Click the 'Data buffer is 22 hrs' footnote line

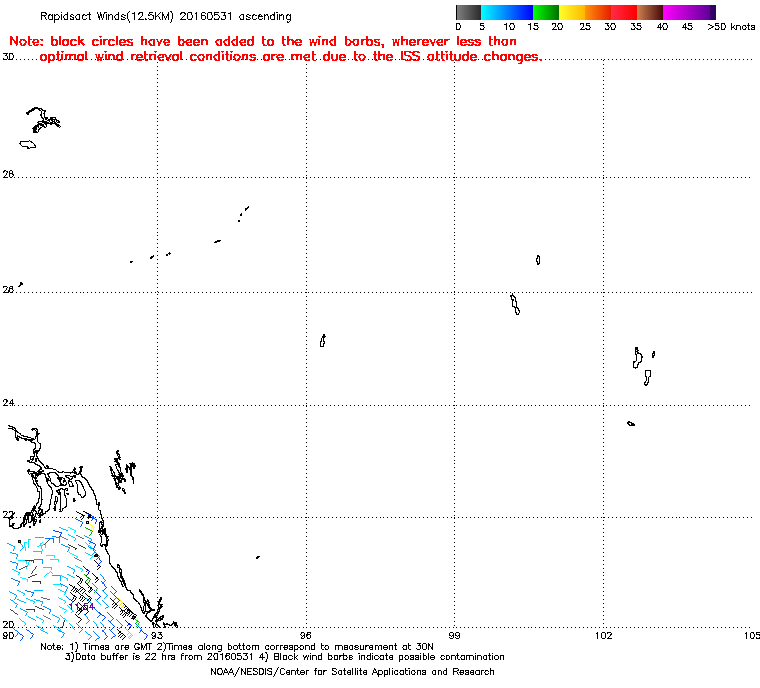click(285, 657)
